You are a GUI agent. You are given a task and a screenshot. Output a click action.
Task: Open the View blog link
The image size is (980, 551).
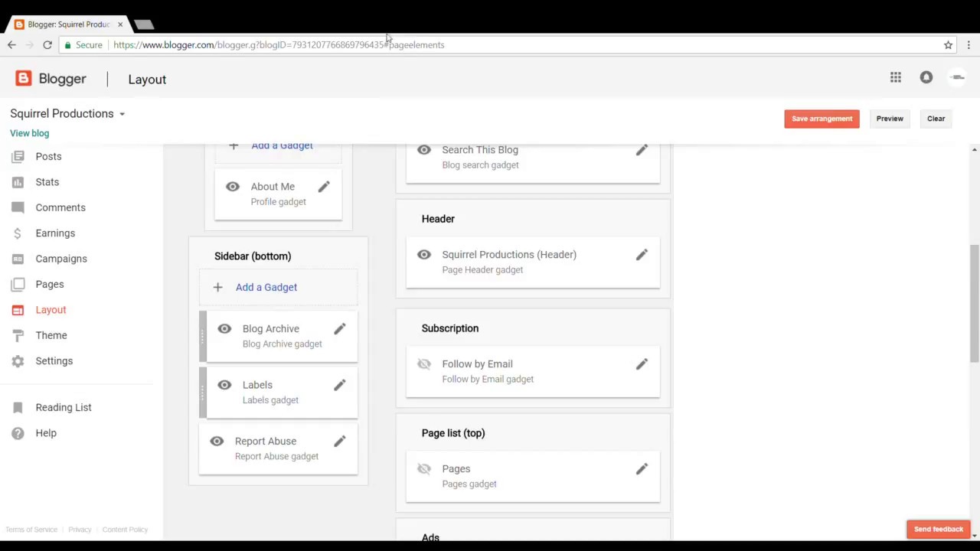29,133
